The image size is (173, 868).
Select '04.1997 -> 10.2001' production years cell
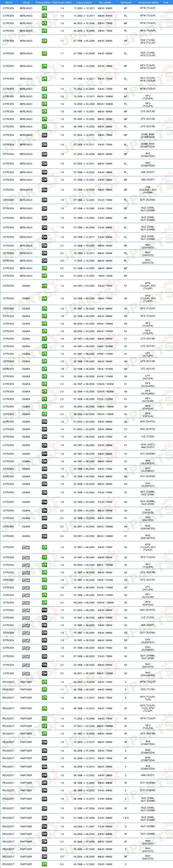[x=84, y=112]
